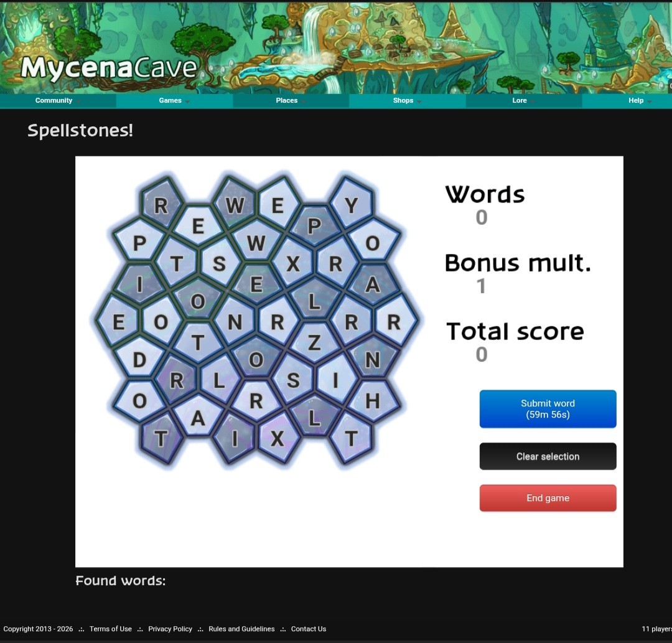This screenshot has width=672, height=643.
Task: Open the Terms of Use link
Action: tap(111, 629)
